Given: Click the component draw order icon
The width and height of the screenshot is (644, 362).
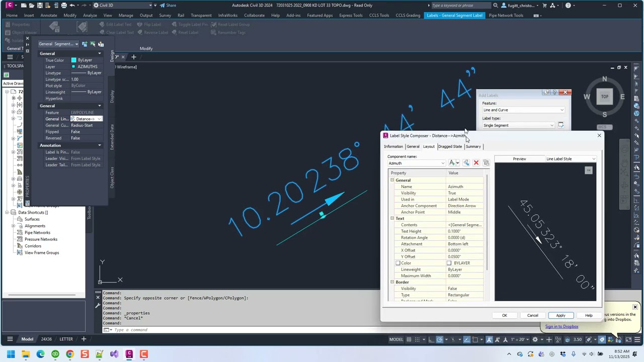Looking at the screenshot, I should (x=486, y=163).
